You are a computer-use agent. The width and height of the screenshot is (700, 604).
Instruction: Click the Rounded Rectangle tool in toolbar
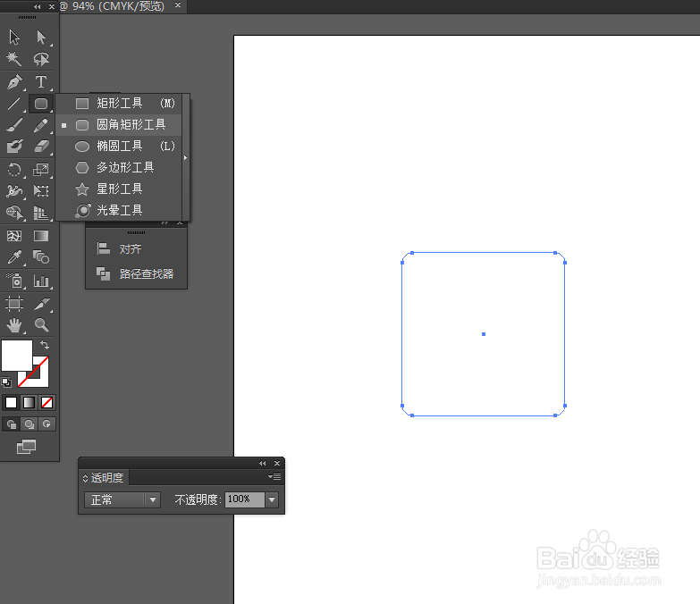41,104
